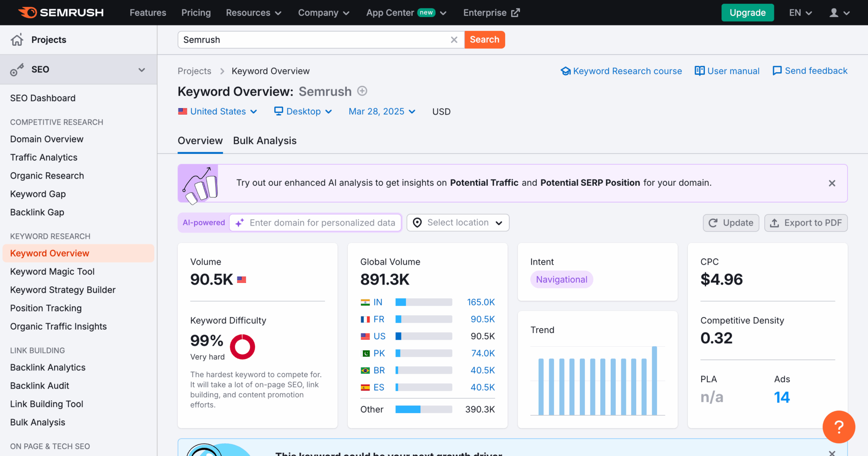Click the Semrush logo
Viewport: 868px width, 456px height.
tap(61, 12)
